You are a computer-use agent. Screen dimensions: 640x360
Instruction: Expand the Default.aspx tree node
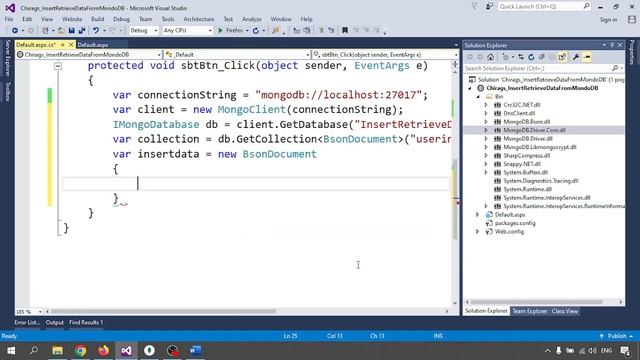(478, 215)
